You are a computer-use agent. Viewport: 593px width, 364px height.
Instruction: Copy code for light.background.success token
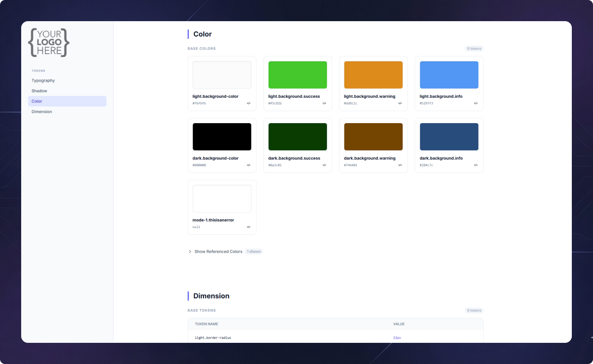coord(324,103)
